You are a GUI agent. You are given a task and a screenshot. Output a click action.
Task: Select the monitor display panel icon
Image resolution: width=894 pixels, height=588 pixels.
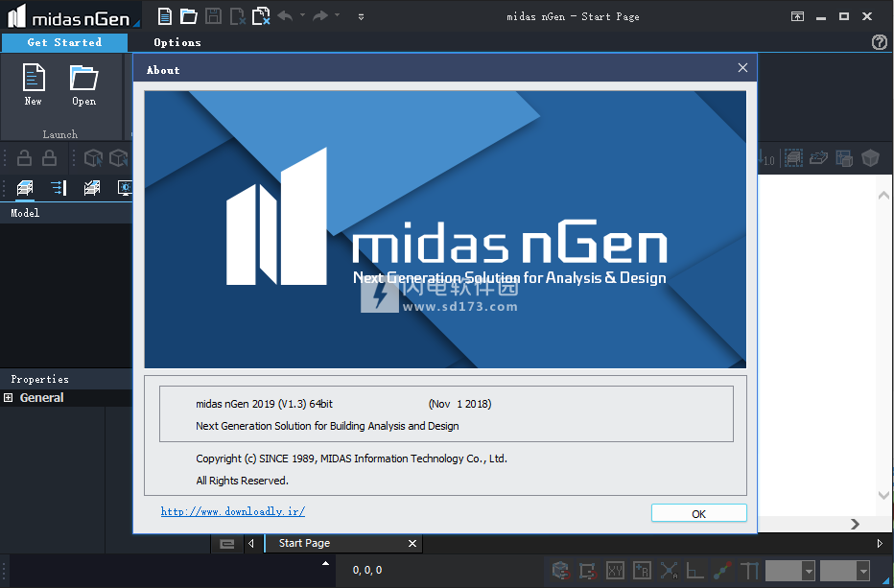(125, 188)
